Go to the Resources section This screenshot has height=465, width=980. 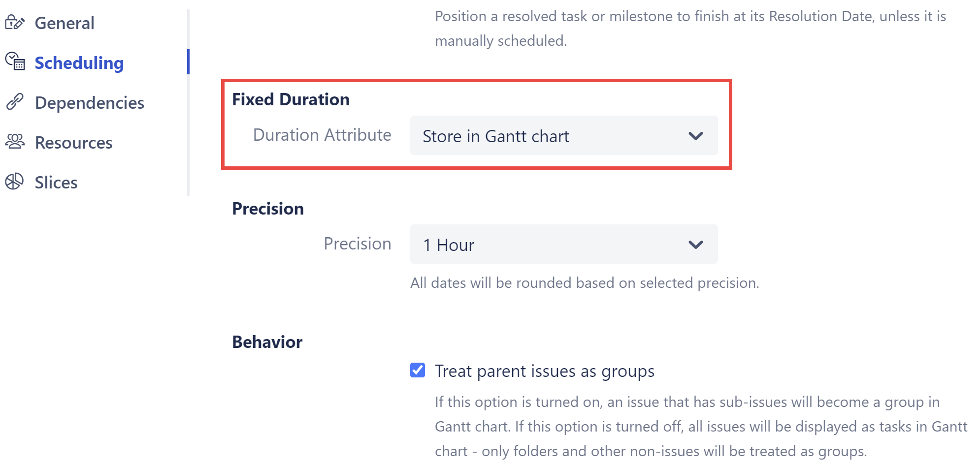[x=73, y=143]
